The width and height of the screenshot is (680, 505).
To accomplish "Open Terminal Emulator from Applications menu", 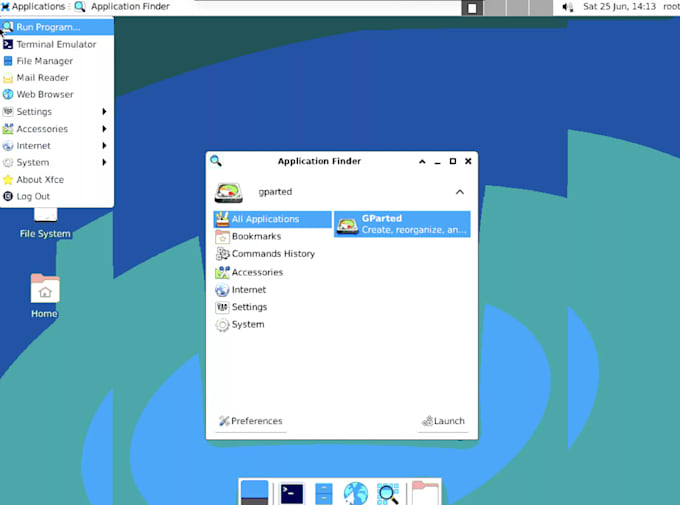I will [57, 44].
